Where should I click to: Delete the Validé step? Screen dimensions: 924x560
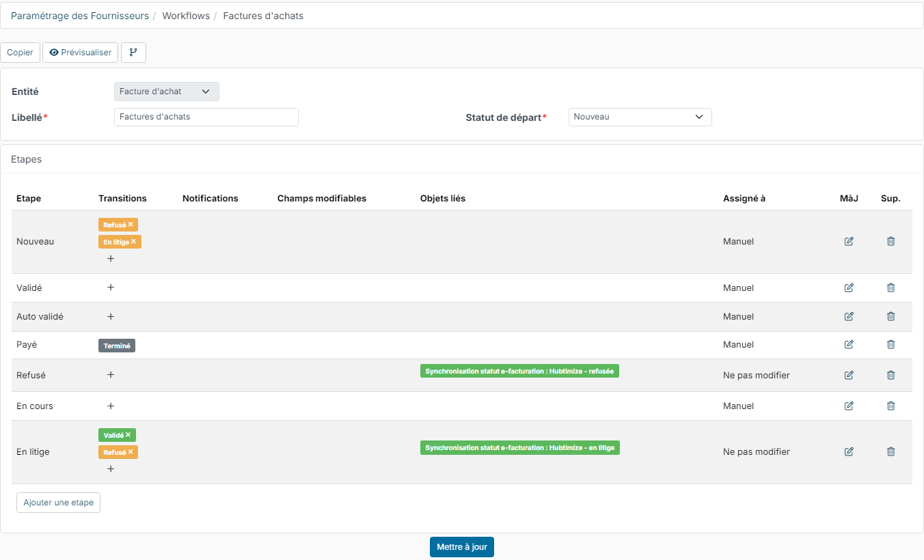[891, 288]
